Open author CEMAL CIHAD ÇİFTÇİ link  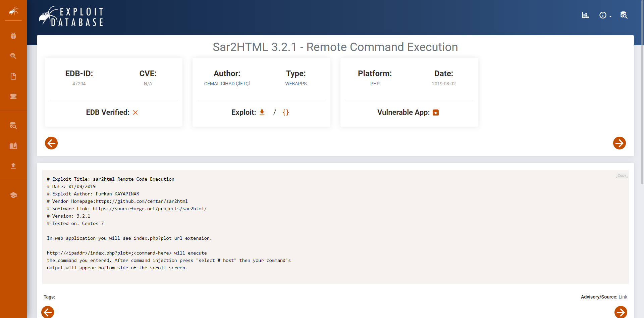(227, 84)
